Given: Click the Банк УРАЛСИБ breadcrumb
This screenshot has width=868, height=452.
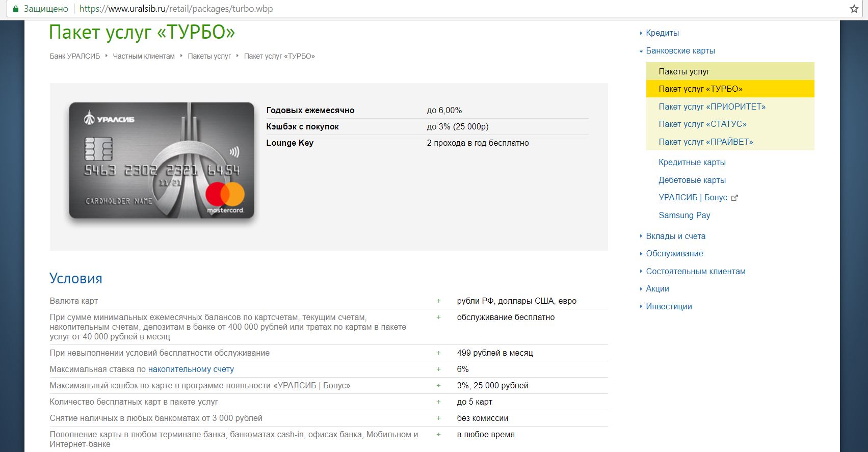Looking at the screenshot, I should click(75, 56).
